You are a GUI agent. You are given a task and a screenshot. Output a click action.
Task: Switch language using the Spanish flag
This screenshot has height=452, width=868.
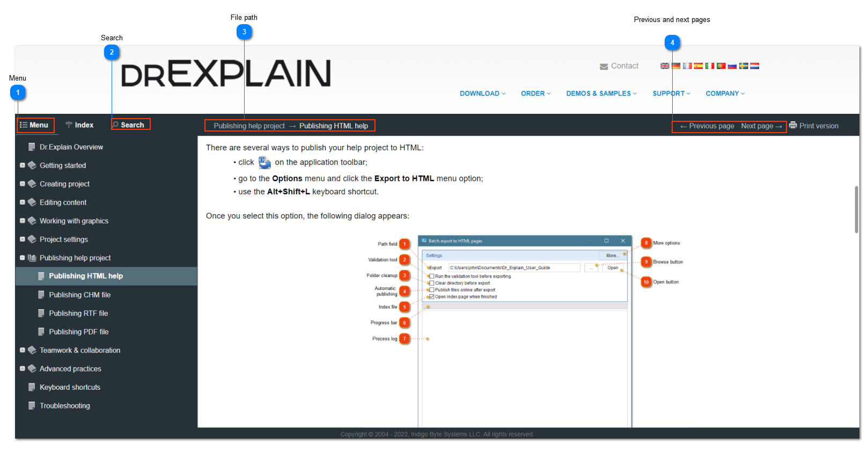(698, 66)
